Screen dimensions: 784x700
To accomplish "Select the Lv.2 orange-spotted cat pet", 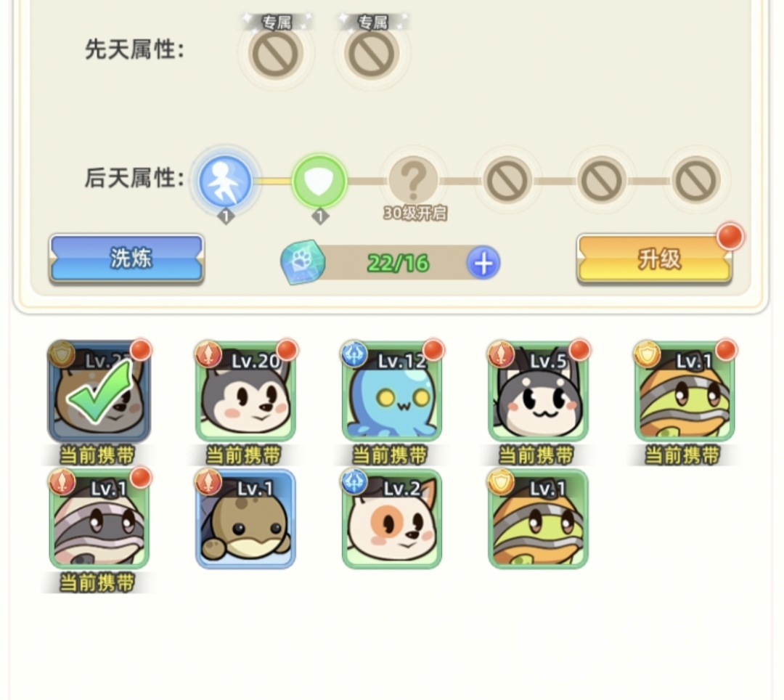I will (x=391, y=519).
